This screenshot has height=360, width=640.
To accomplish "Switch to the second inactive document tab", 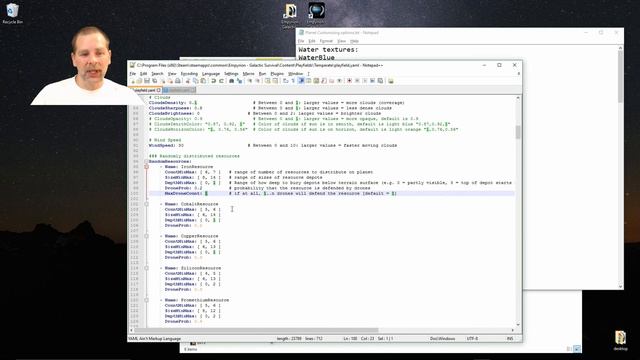I will 179,90.
